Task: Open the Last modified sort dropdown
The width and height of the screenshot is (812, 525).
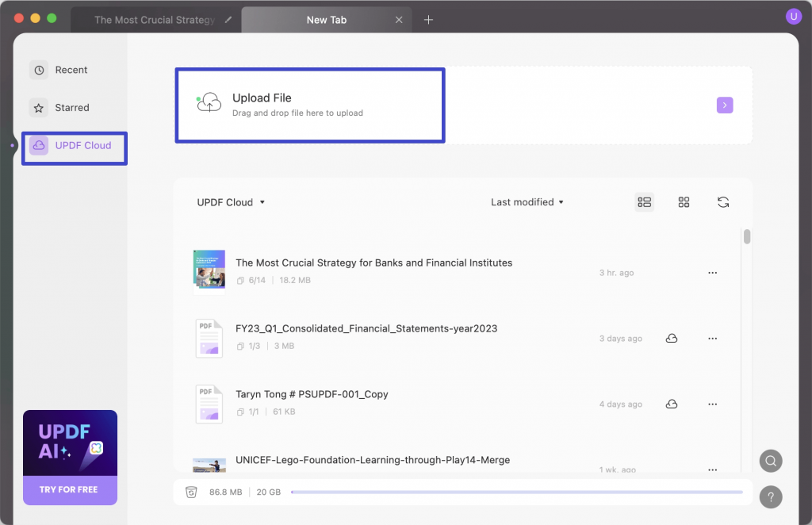Action: [526, 202]
